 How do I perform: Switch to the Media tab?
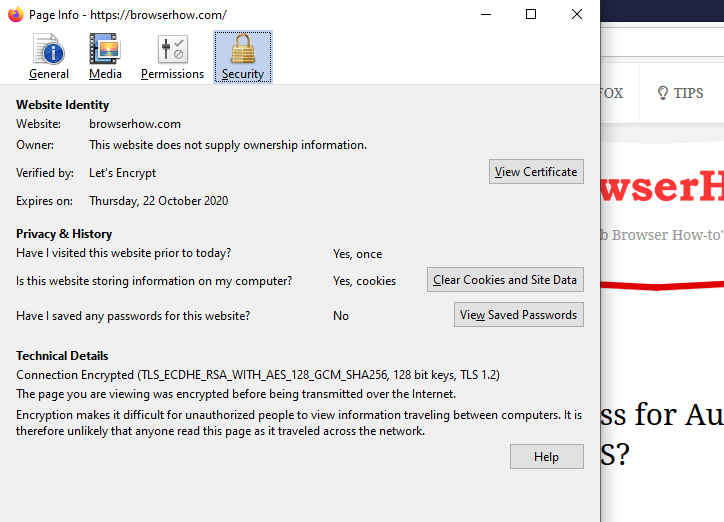point(105,57)
